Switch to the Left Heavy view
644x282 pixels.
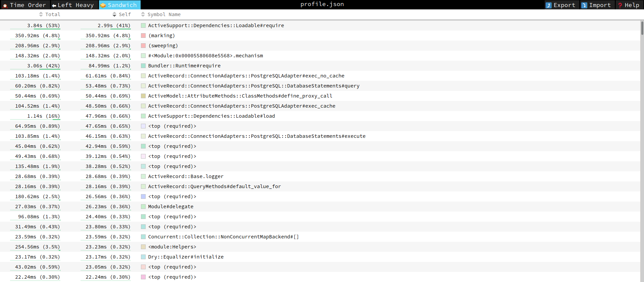pyautogui.click(x=73, y=5)
